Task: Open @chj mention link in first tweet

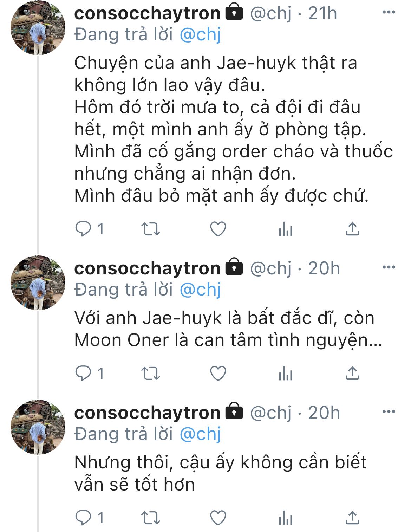Action: pos(200,35)
